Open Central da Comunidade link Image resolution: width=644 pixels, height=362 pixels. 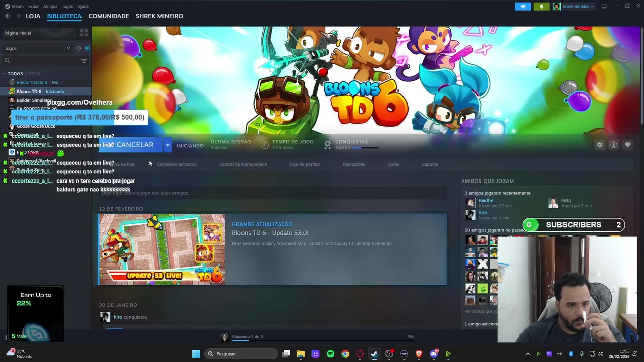243,164
